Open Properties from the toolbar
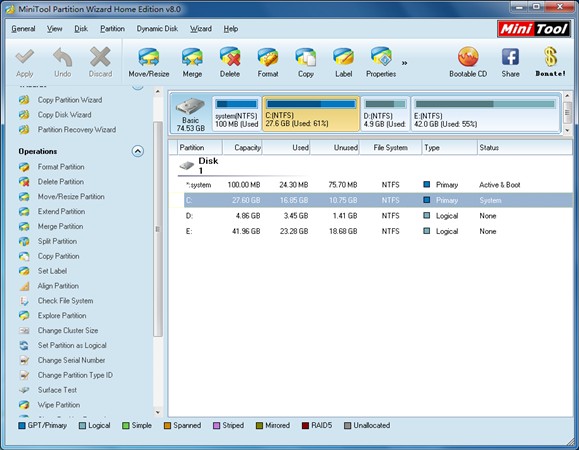Viewport: 579px width, 450px height. (x=381, y=57)
